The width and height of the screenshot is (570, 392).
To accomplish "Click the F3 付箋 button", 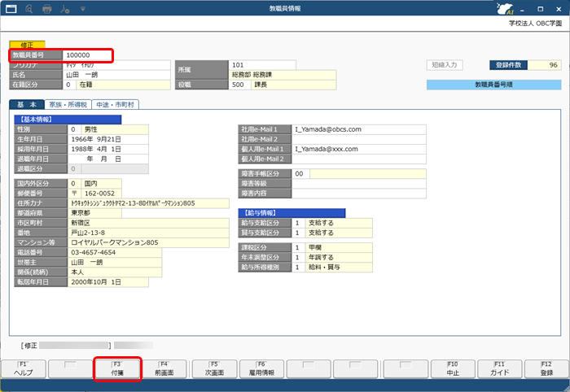I will pos(120,368).
